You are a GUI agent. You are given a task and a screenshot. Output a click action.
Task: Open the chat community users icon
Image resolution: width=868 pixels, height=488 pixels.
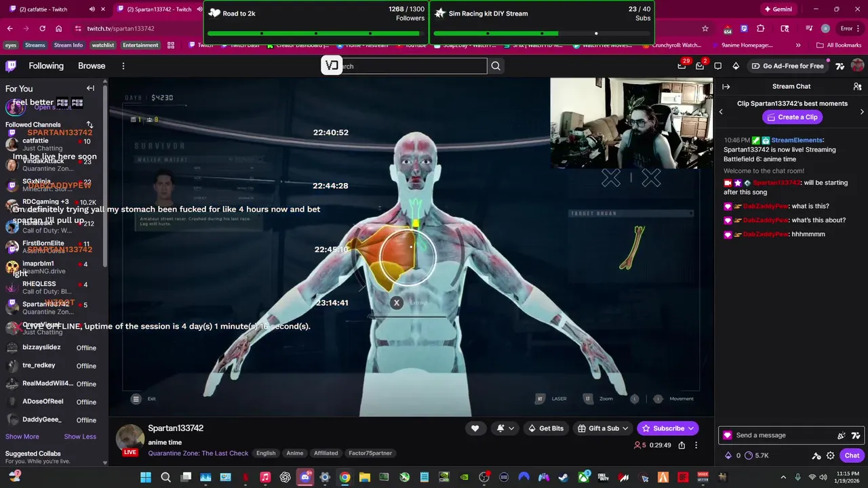[x=857, y=87]
